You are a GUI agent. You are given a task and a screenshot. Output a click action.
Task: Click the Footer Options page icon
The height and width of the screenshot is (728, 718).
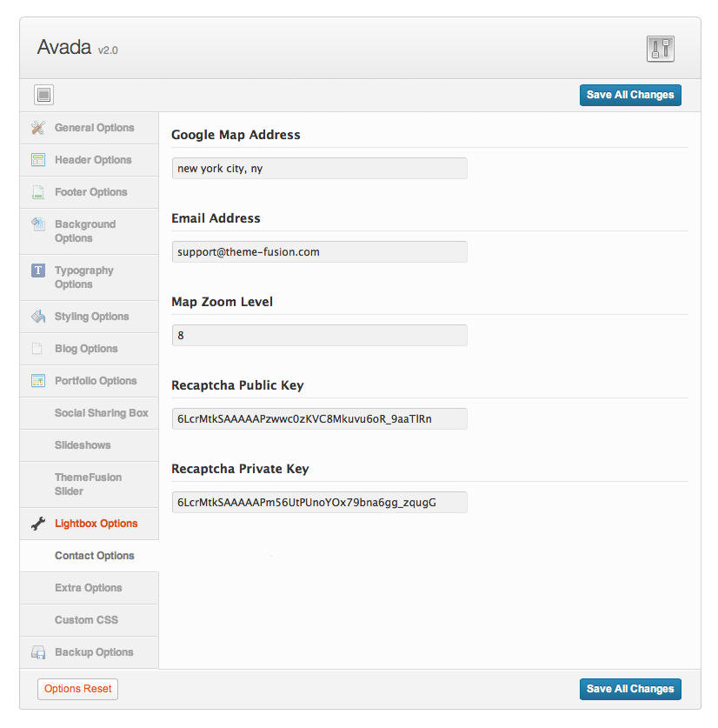pos(37,192)
